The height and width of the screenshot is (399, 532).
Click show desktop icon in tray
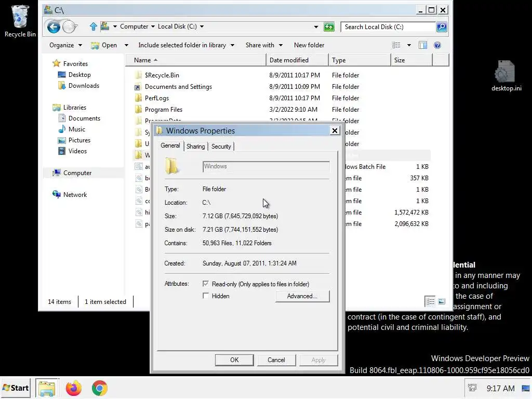tap(526, 388)
